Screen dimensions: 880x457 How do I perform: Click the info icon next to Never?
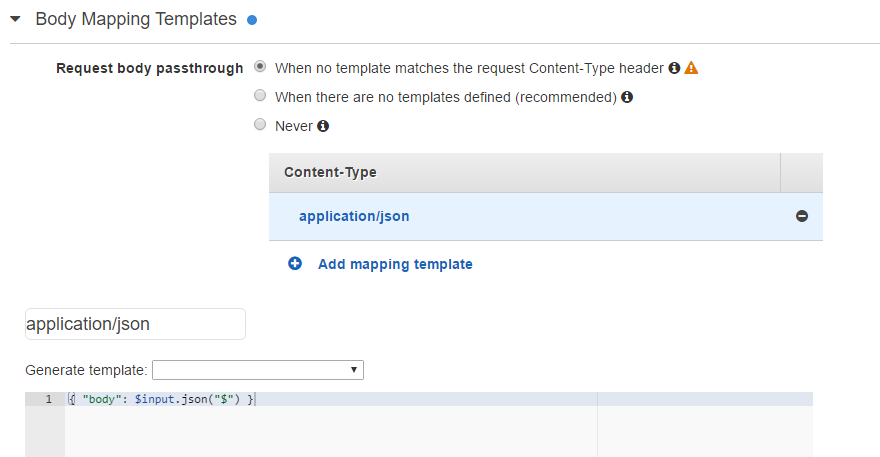[323, 126]
